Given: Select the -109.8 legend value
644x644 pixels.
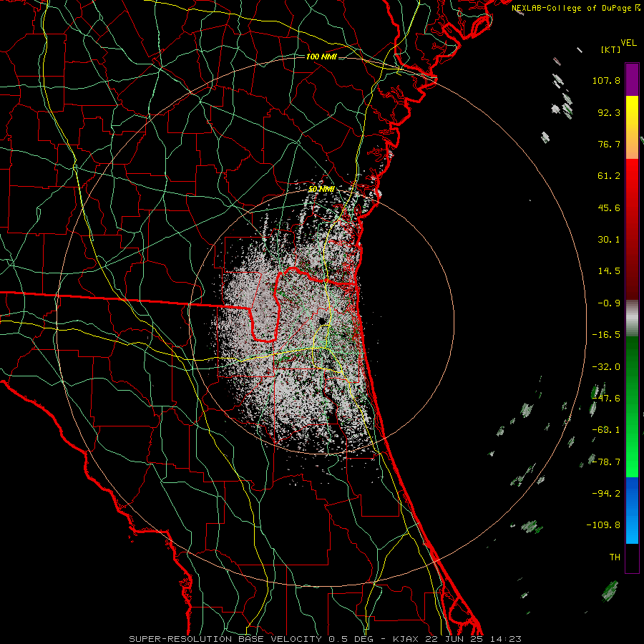Looking at the screenshot, I should coord(603,525).
